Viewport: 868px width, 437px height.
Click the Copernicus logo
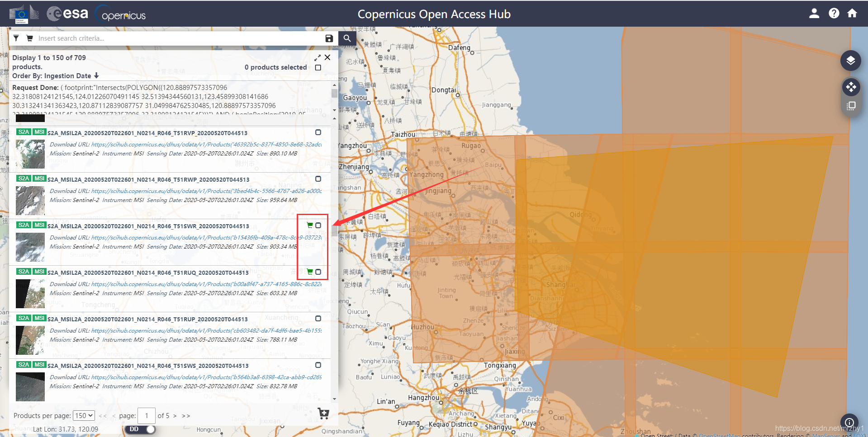121,14
